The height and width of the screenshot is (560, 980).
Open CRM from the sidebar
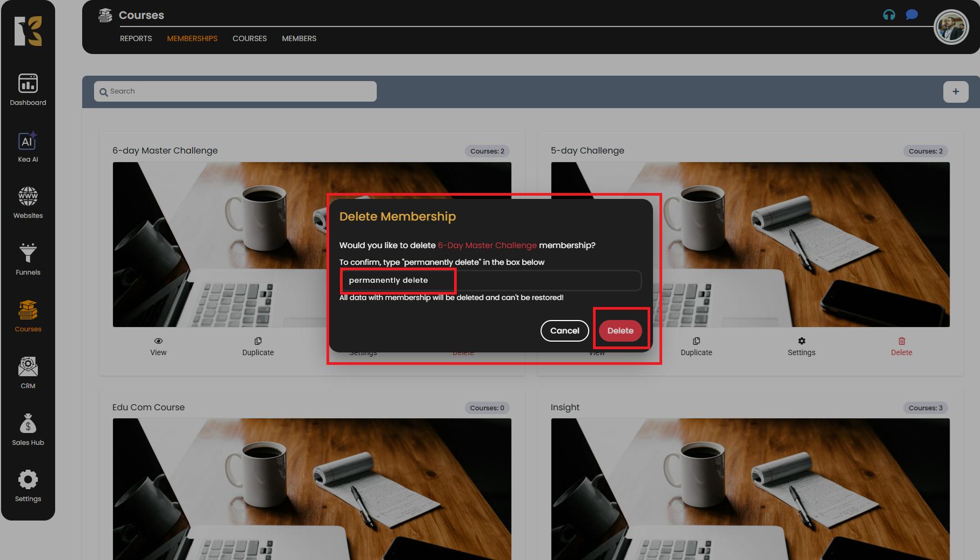28,372
